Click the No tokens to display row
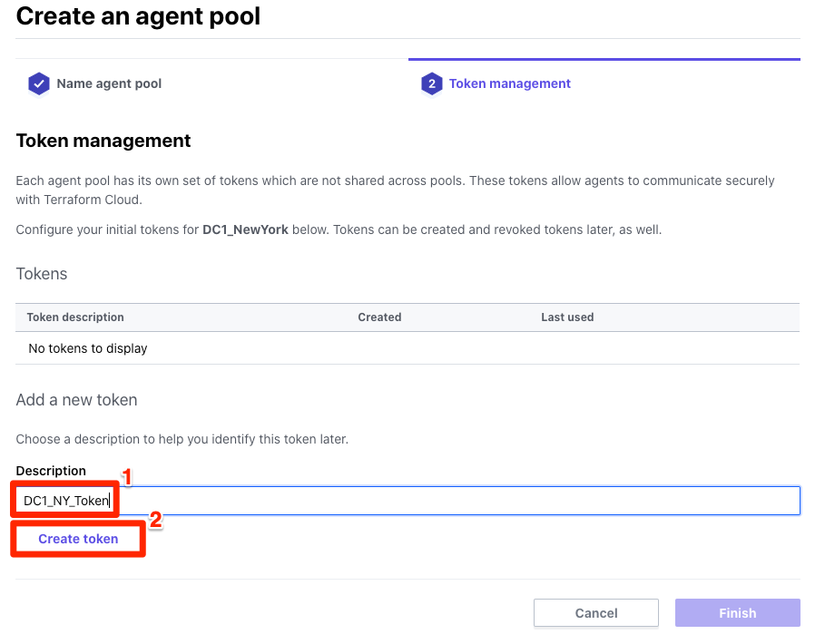The width and height of the screenshot is (825, 644). click(x=408, y=348)
